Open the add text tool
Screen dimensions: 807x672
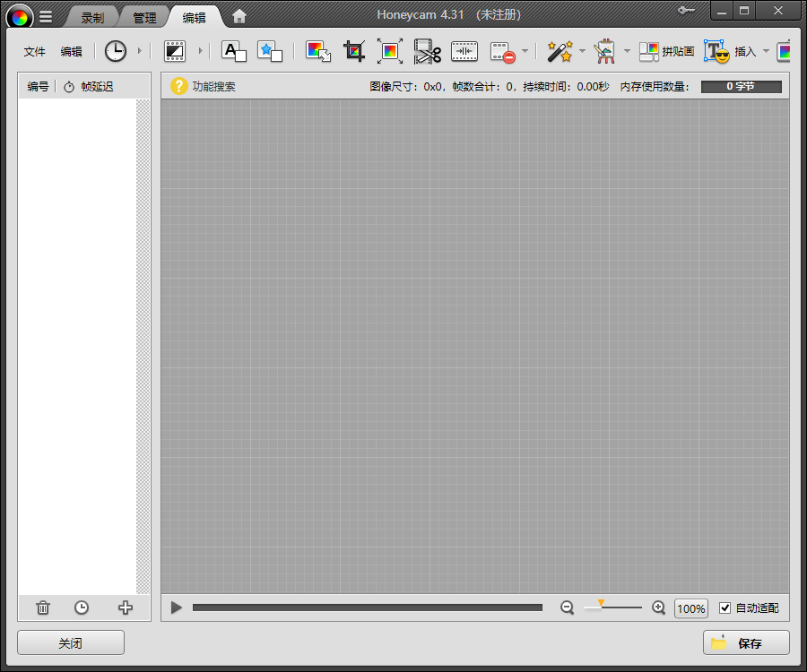pos(233,51)
